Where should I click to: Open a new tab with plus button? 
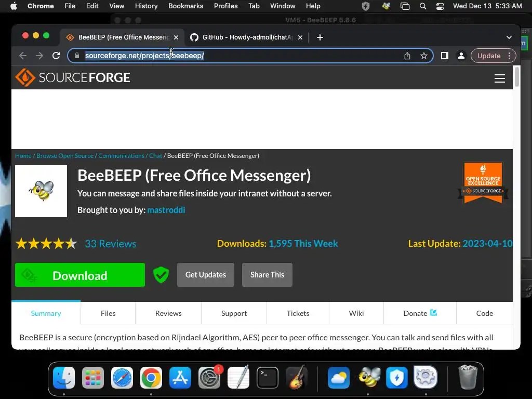tap(320, 37)
